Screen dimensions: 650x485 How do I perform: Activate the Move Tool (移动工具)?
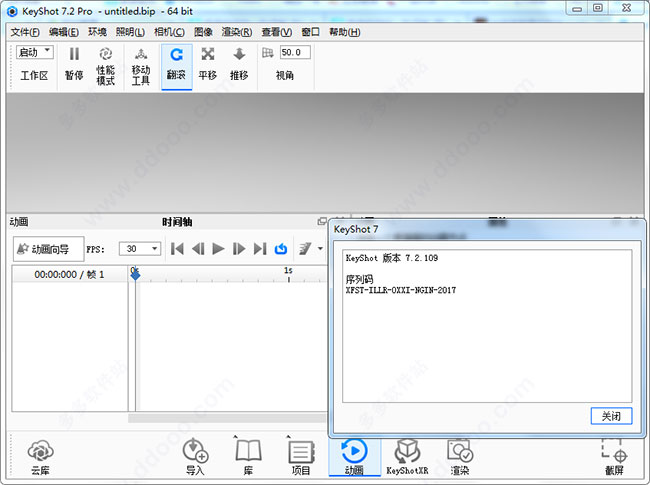click(x=141, y=66)
